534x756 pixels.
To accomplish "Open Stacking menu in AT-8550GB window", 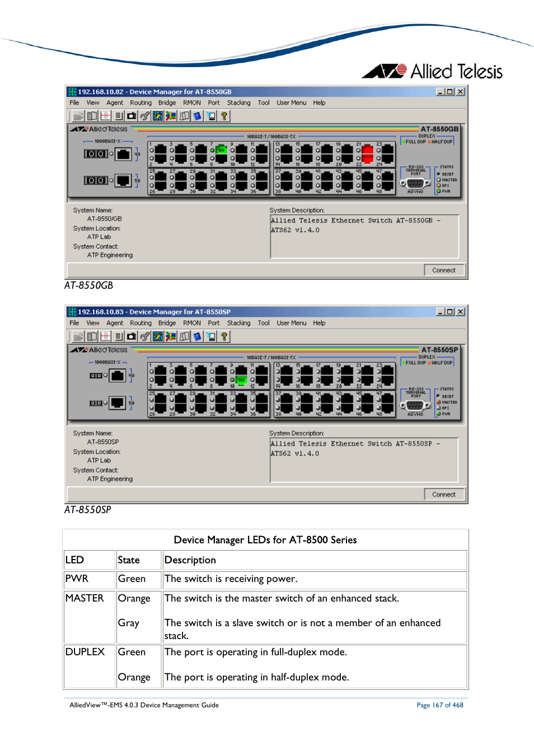I will pos(239,103).
